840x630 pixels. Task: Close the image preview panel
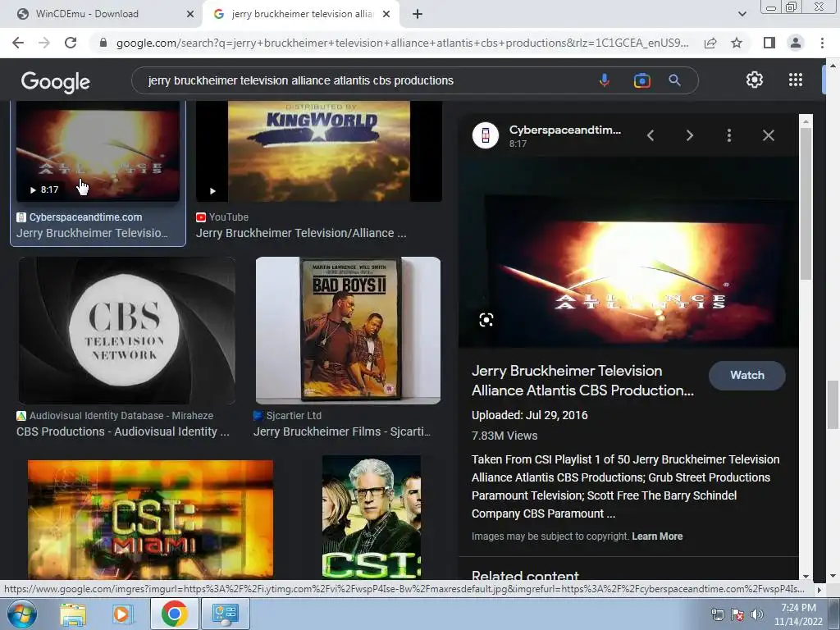click(x=768, y=135)
